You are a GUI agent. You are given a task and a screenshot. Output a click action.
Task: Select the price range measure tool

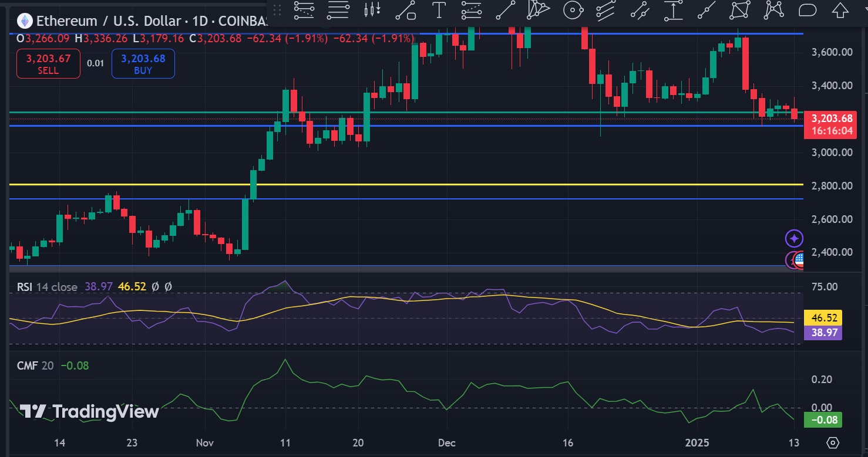click(673, 9)
